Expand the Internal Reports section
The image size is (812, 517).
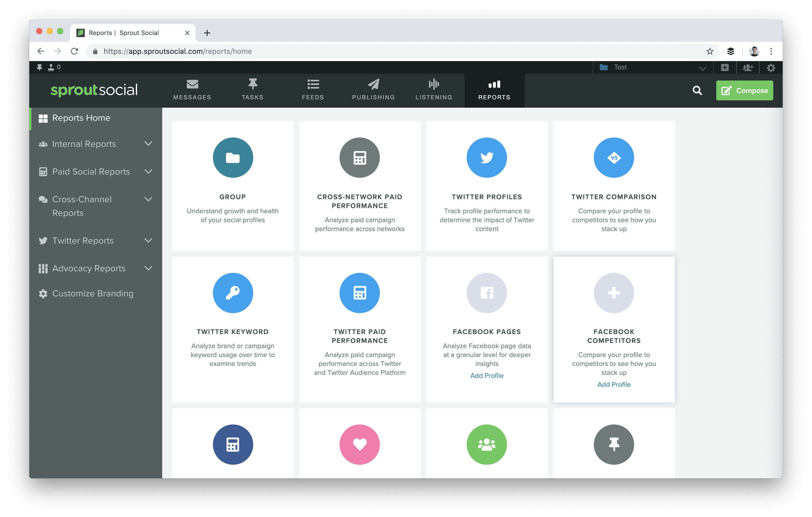[x=149, y=144]
